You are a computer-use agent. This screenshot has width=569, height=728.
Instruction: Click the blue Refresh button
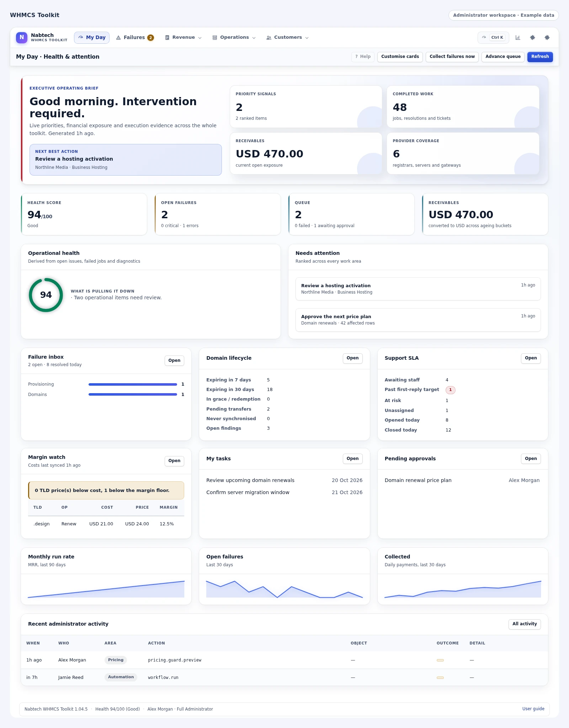tap(540, 57)
